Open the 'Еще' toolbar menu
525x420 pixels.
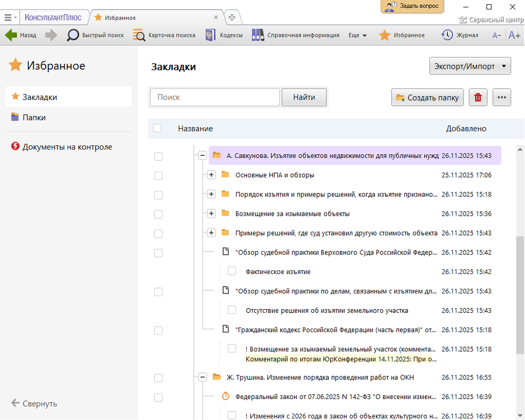[x=357, y=35]
